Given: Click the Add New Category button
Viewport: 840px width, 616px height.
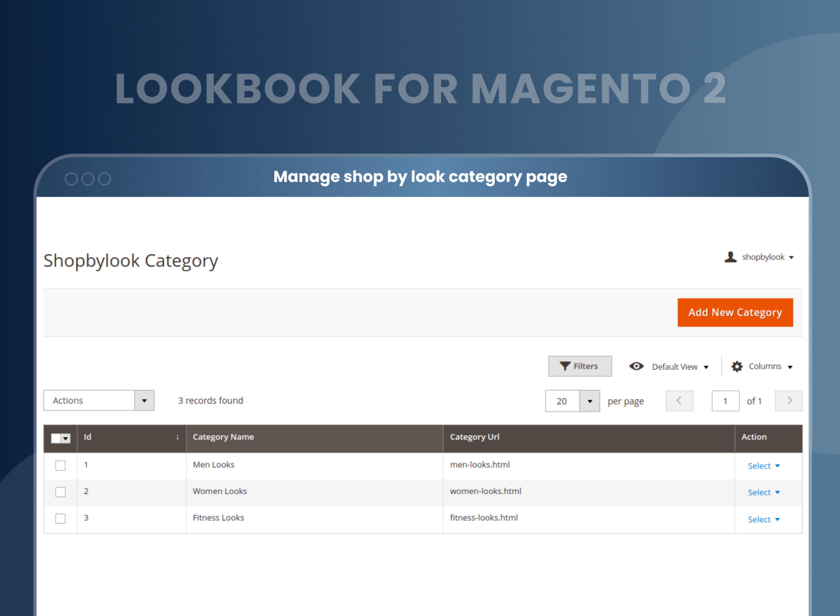Looking at the screenshot, I should [x=735, y=312].
